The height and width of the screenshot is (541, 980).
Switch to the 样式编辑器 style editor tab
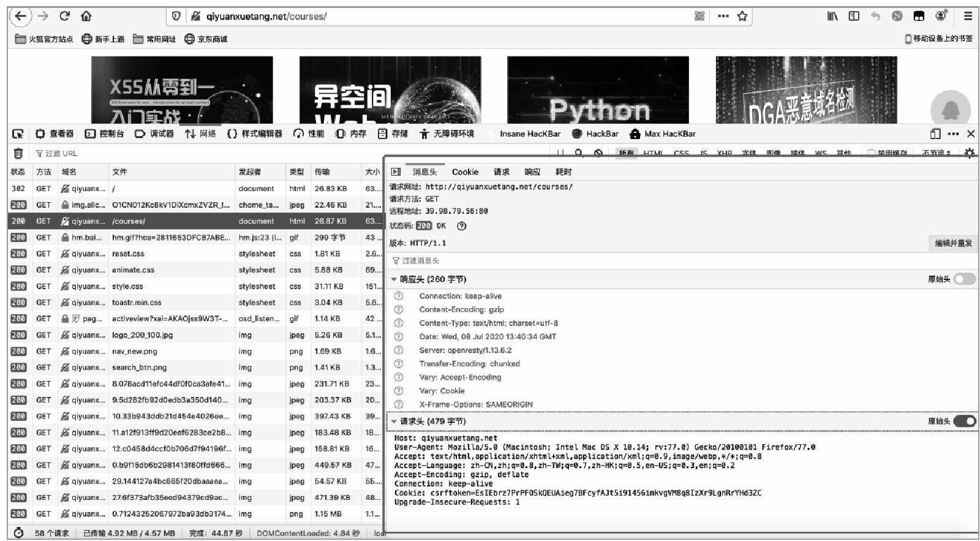255,134
